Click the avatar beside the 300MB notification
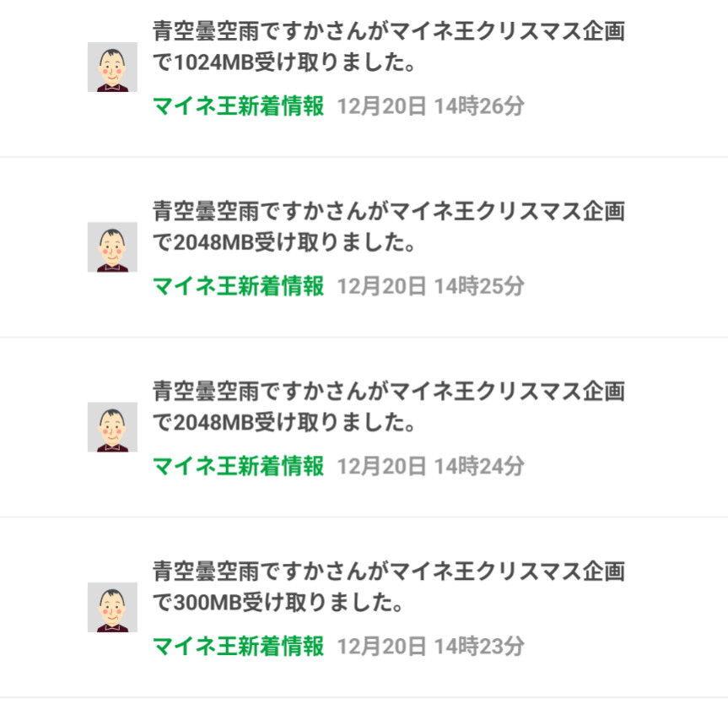The width and height of the screenshot is (728, 704). coord(112,607)
